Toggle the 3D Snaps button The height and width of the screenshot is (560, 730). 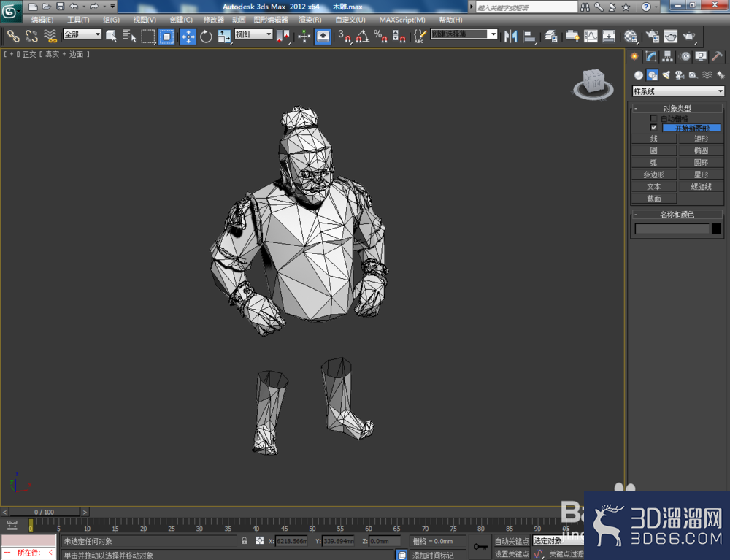(345, 36)
